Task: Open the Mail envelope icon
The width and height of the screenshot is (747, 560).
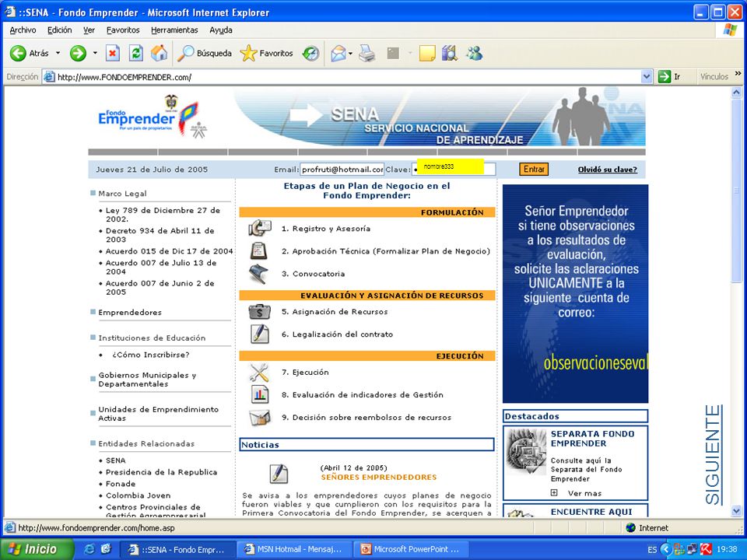Action: [338, 53]
